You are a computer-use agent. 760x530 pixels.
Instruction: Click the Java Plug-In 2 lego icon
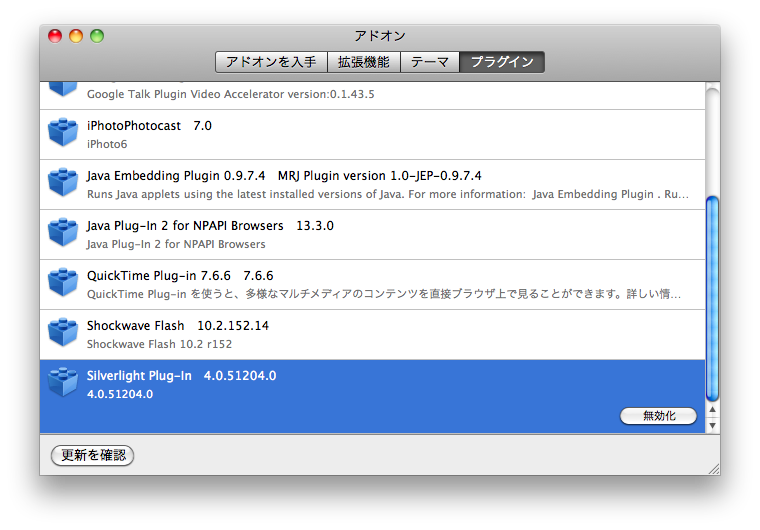[x=63, y=233]
